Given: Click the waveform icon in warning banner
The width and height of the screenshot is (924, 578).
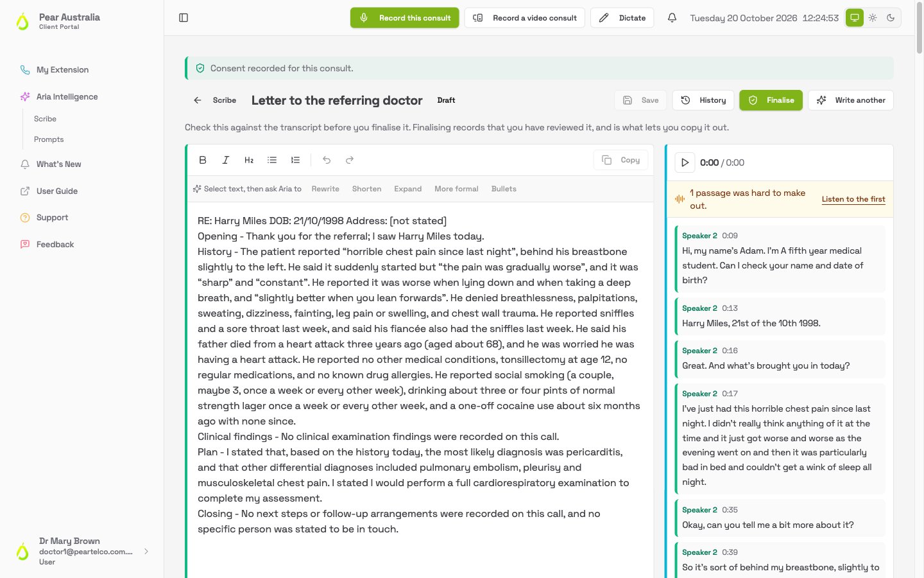Looking at the screenshot, I should pyautogui.click(x=680, y=199).
